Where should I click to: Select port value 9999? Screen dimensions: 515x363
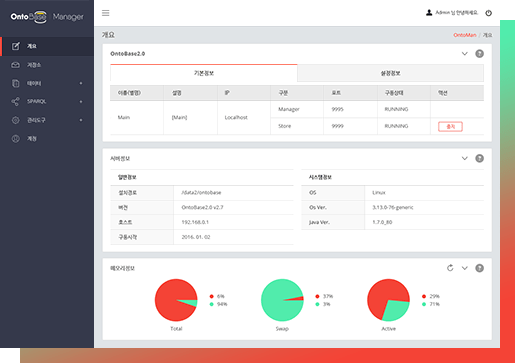(337, 126)
